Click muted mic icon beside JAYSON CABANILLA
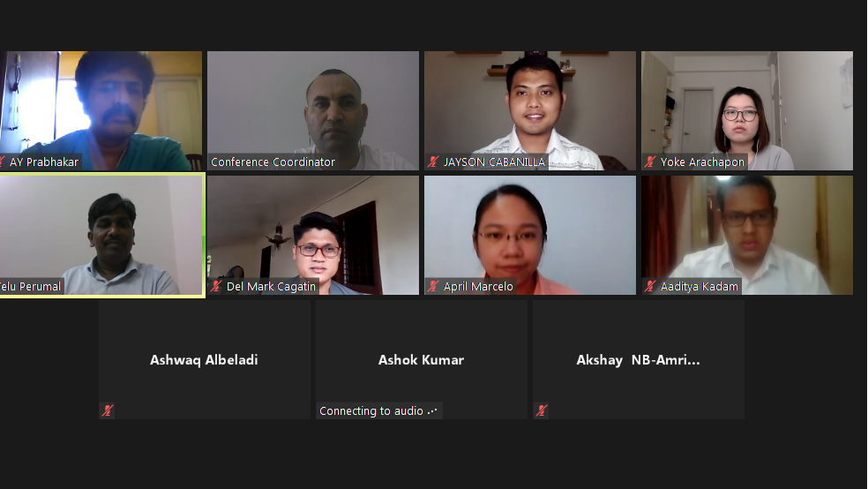Image resolution: width=868 pixels, height=489 pixels. pos(433,162)
